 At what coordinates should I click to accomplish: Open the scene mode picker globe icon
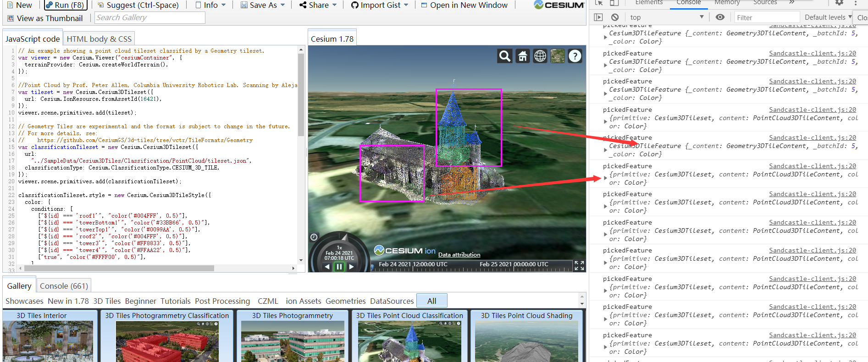(540, 56)
